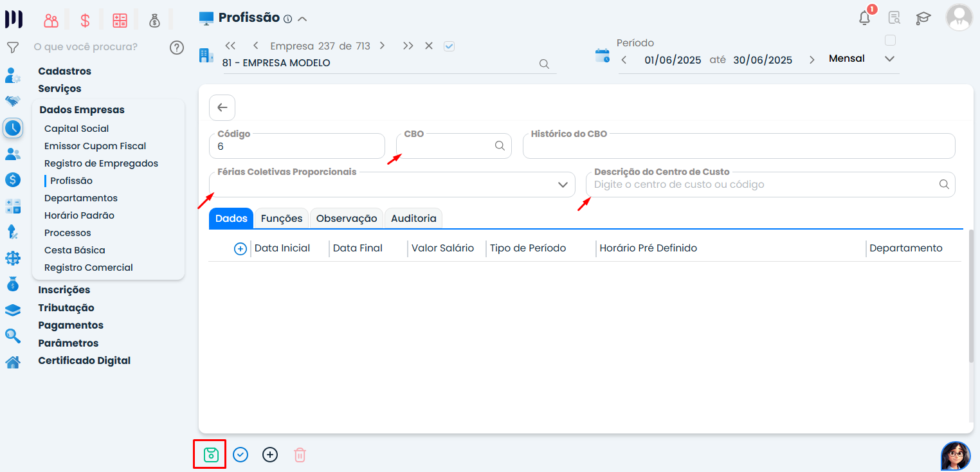
Task: Switch to the Funções tab
Action: click(x=282, y=219)
